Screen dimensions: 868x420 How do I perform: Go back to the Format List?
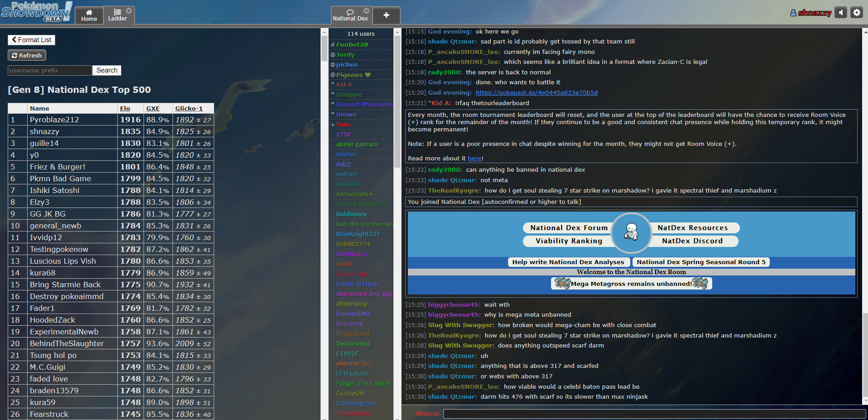click(31, 40)
